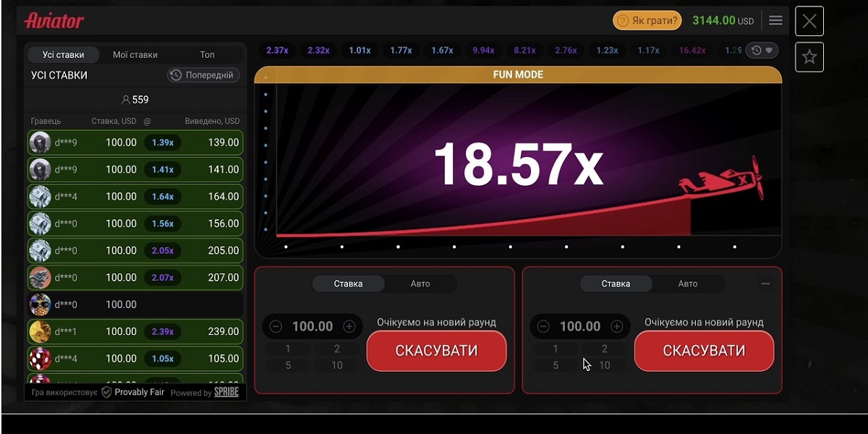Open the hamburger menu icon

(775, 20)
